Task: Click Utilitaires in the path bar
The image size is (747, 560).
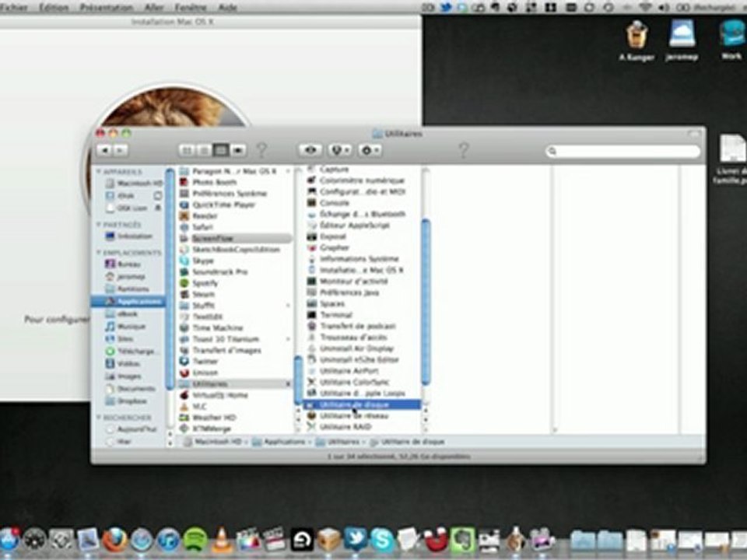Action: pyautogui.click(x=338, y=442)
